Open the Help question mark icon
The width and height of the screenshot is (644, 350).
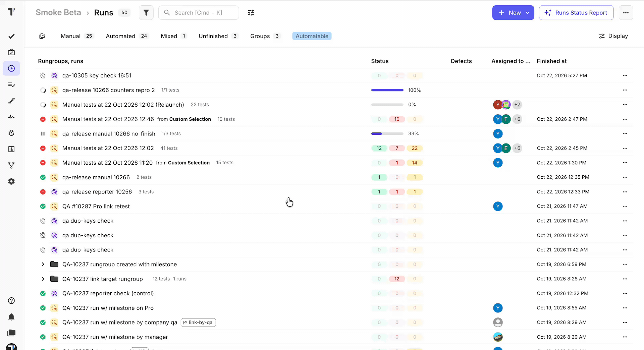(11, 301)
